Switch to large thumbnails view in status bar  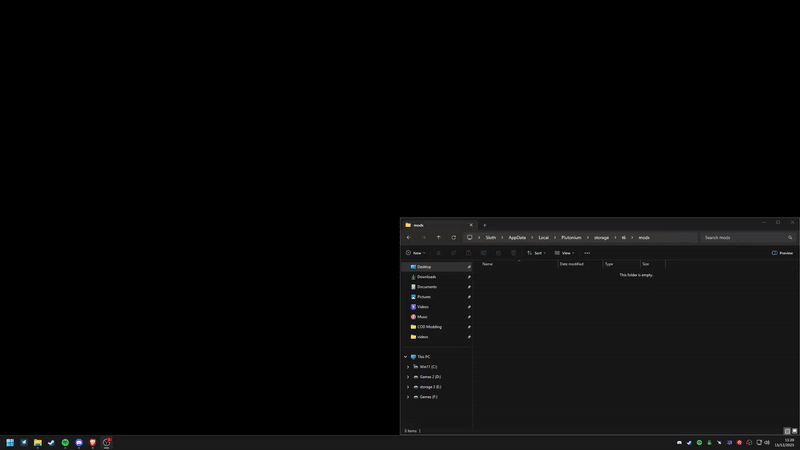794,431
